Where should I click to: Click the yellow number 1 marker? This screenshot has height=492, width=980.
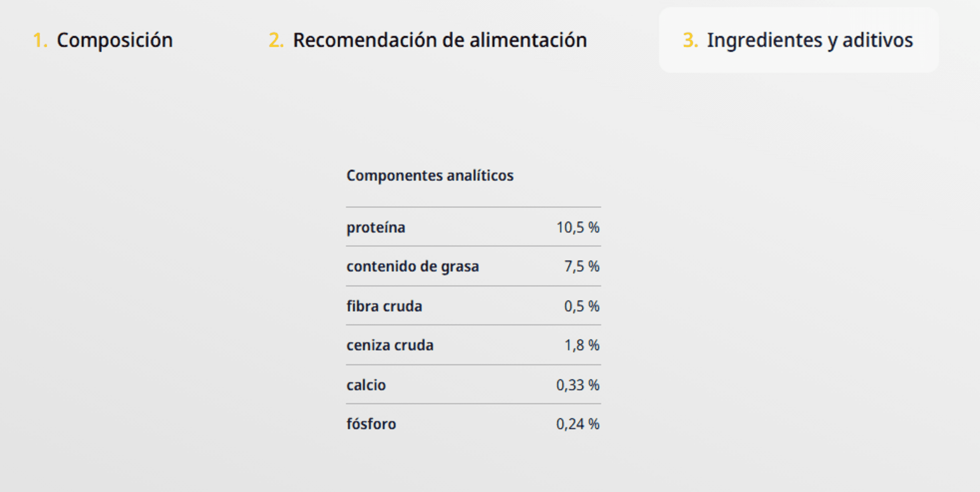point(40,40)
